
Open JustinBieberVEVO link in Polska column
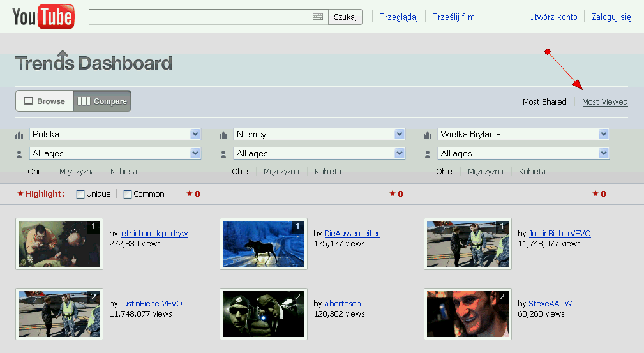click(x=151, y=304)
